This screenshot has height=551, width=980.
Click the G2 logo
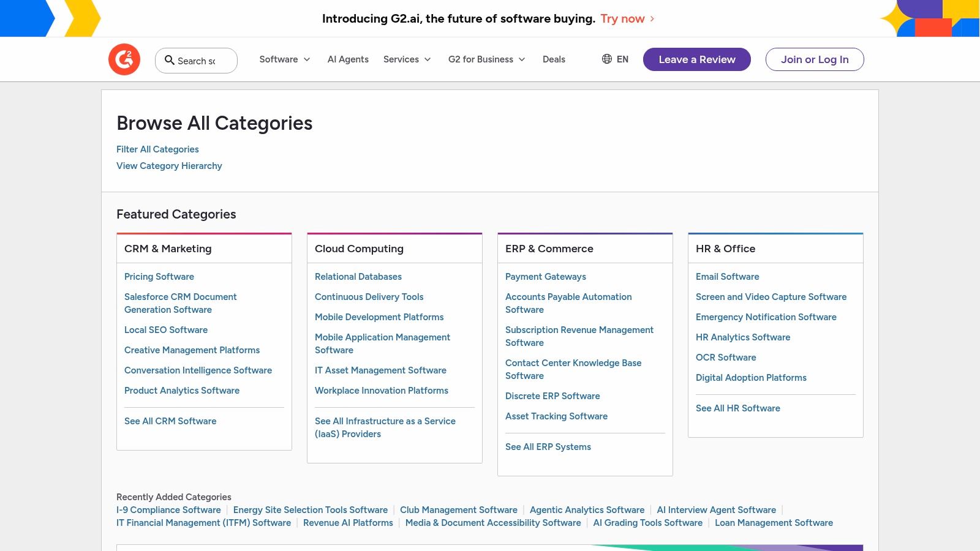tap(124, 59)
